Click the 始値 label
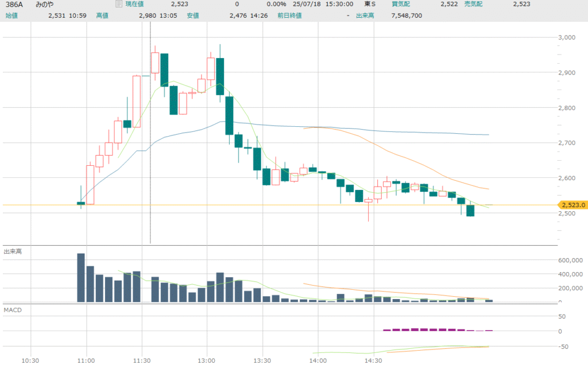The width and height of the screenshot is (588, 365). 11,15
